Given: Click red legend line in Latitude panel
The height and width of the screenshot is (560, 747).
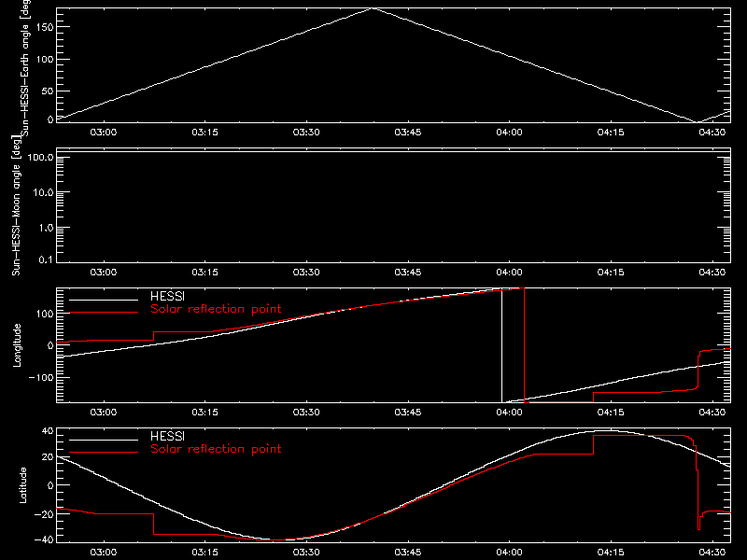Looking at the screenshot, I should point(104,453).
